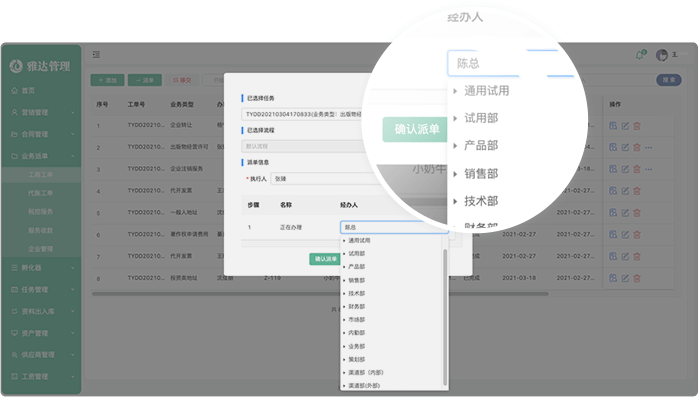Select 财务部 in the dialog dropdown list
The width and height of the screenshot is (698, 397).
357,307
